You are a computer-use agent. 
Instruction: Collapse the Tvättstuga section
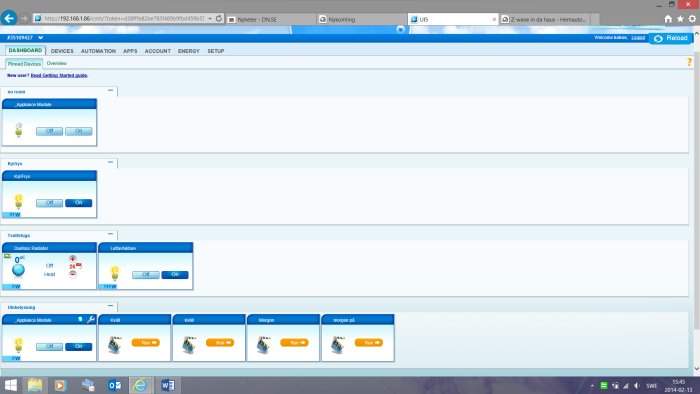110,234
